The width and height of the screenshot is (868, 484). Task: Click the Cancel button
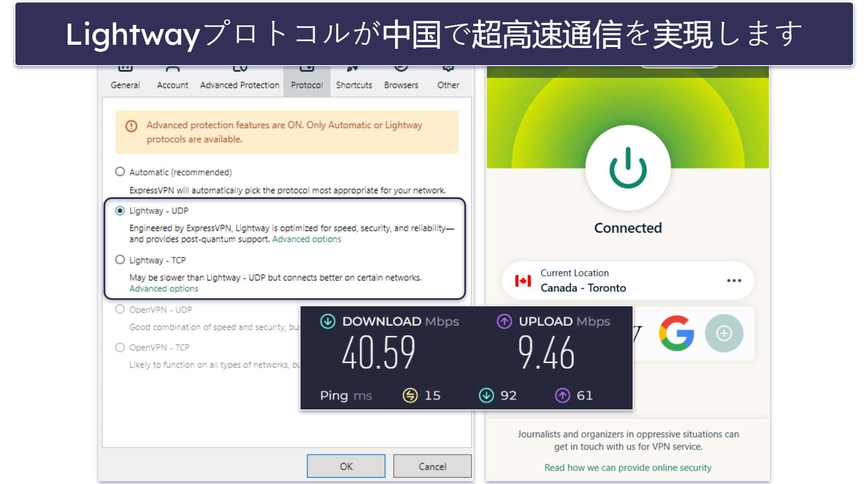[432, 466]
